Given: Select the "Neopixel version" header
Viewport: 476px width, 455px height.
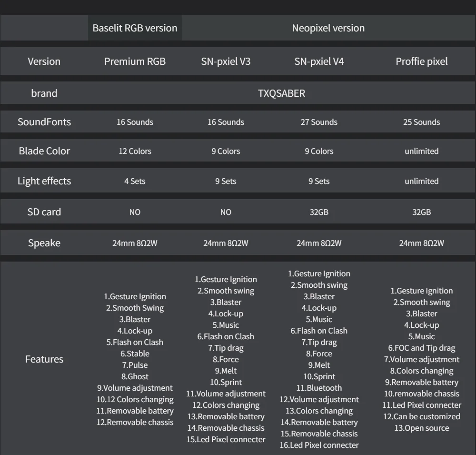Looking at the screenshot, I should (328, 28).
